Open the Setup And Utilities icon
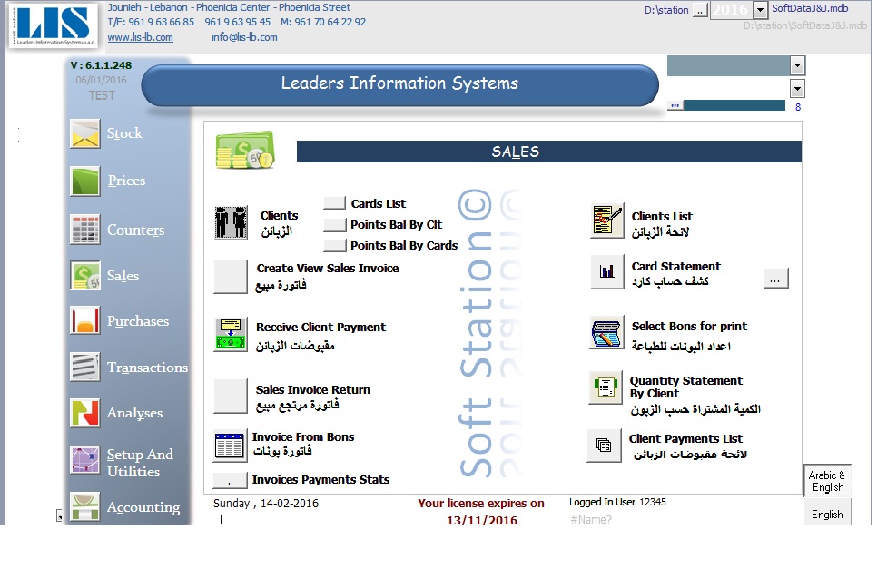Image resolution: width=877 pixels, height=588 pixels. coord(85,459)
